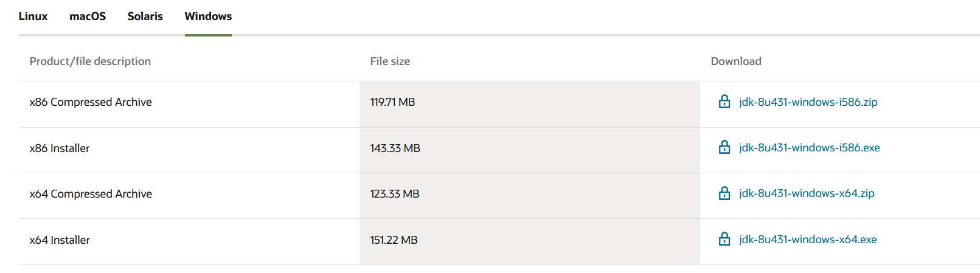Screen dimensions: 980x273
Task: Click the 151.22 MB file size cell
Action: 394,240
